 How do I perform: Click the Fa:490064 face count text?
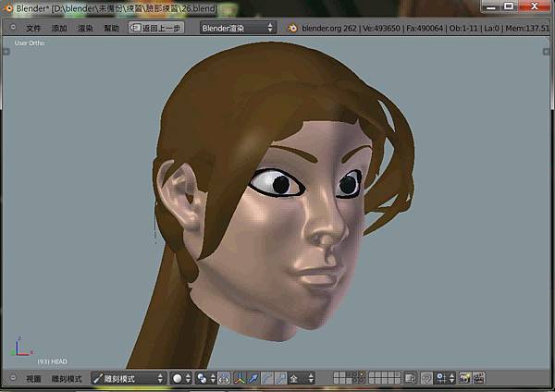[x=425, y=29]
